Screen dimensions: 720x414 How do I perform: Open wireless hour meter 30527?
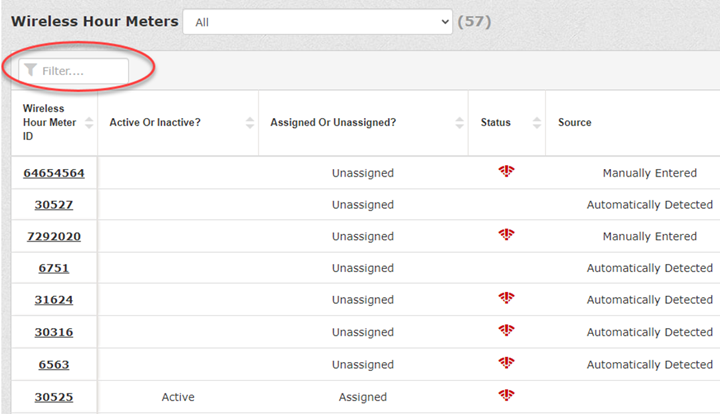(x=54, y=205)
